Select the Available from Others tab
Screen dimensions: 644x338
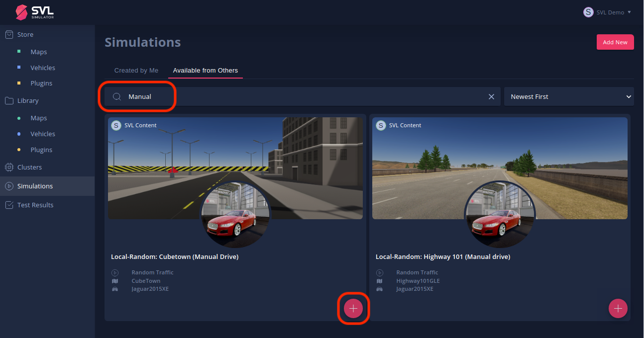coord(206,71)
